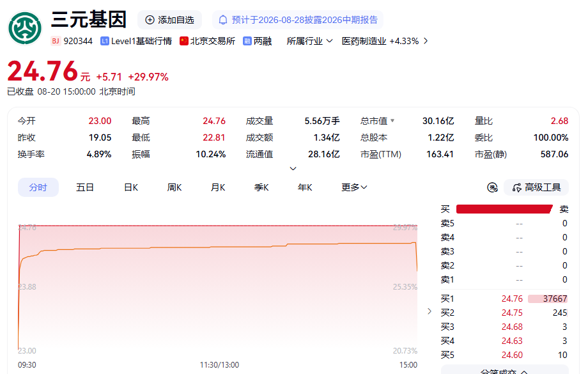Viewport: 588px width, 374px height.
Task: Click 市盈(TTM) value 163.41
Action: point(440,154)
